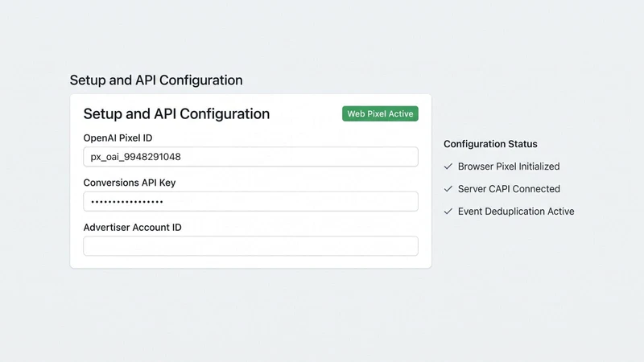Click the page heading above the card
The image size is (644, 362).
tap(156, 80)
